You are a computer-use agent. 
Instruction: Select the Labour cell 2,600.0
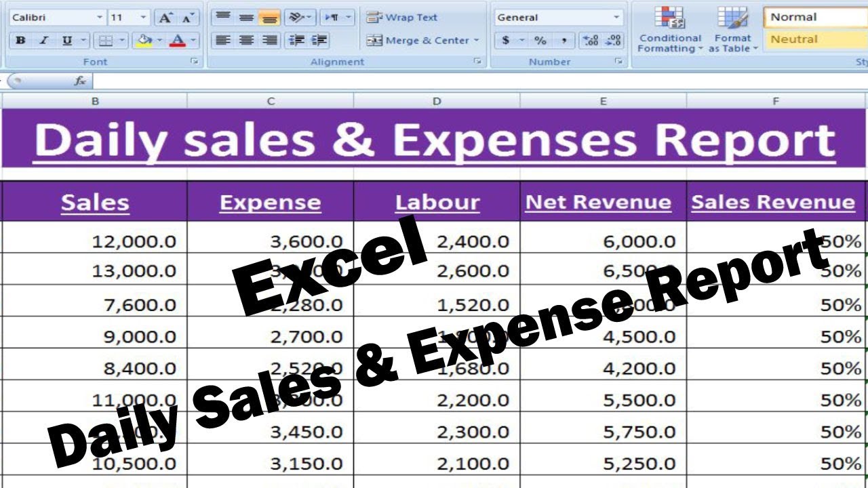pyautogui.click(x=437, y=270)
